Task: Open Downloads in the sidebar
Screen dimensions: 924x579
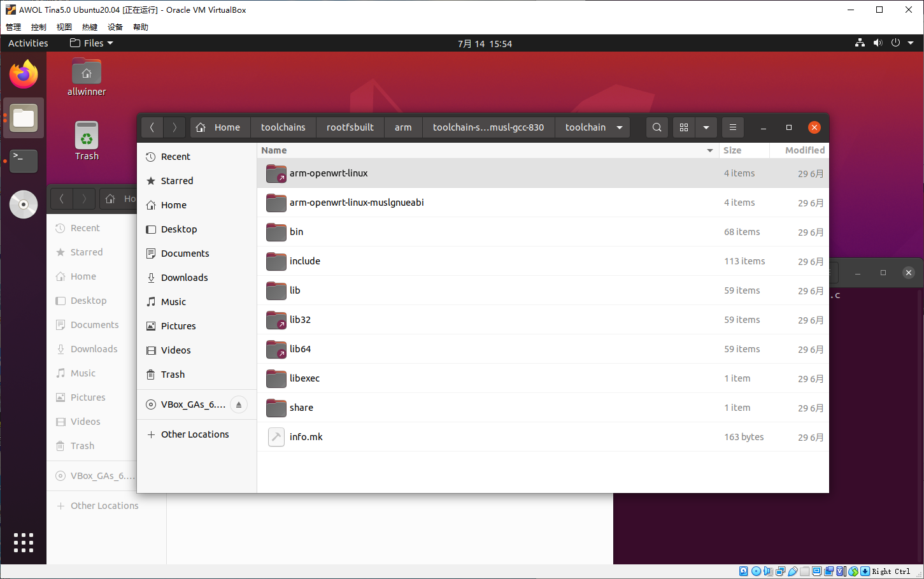Action: tap(184, 278)
